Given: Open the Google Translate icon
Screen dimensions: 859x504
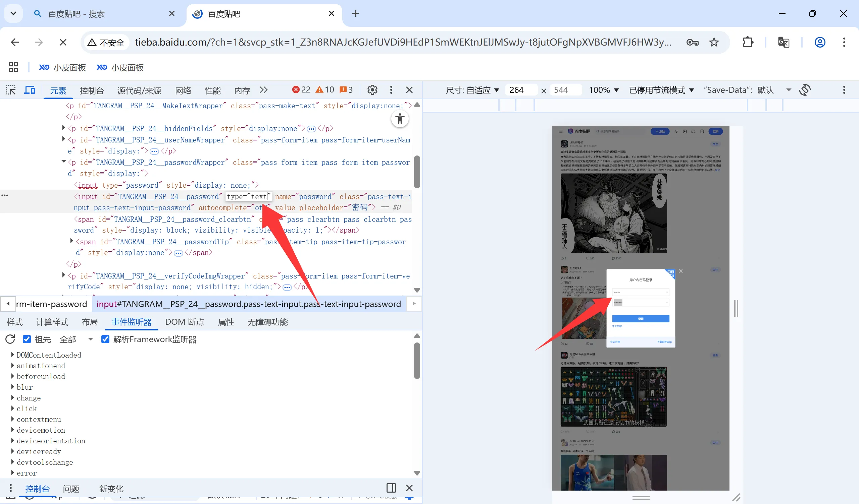Looking at the screenshot, I should click(x=783, y=42).
